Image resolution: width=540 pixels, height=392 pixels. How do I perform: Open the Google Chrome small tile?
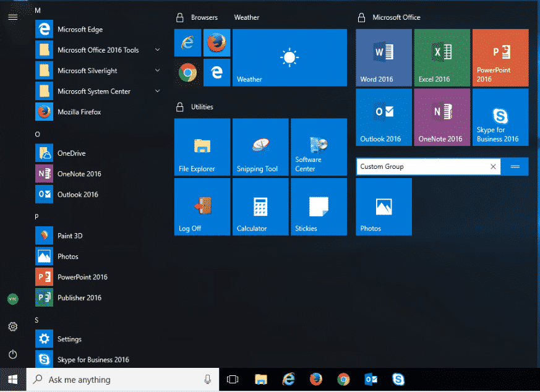[187, 72]
